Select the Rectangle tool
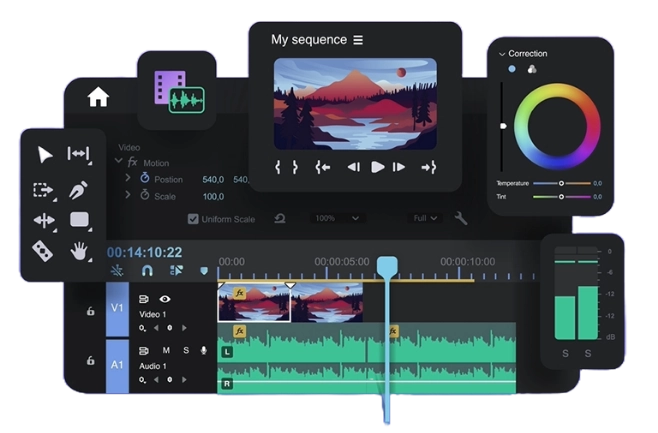The width and height of the screenshot is (658, 433). click(80, 220)
